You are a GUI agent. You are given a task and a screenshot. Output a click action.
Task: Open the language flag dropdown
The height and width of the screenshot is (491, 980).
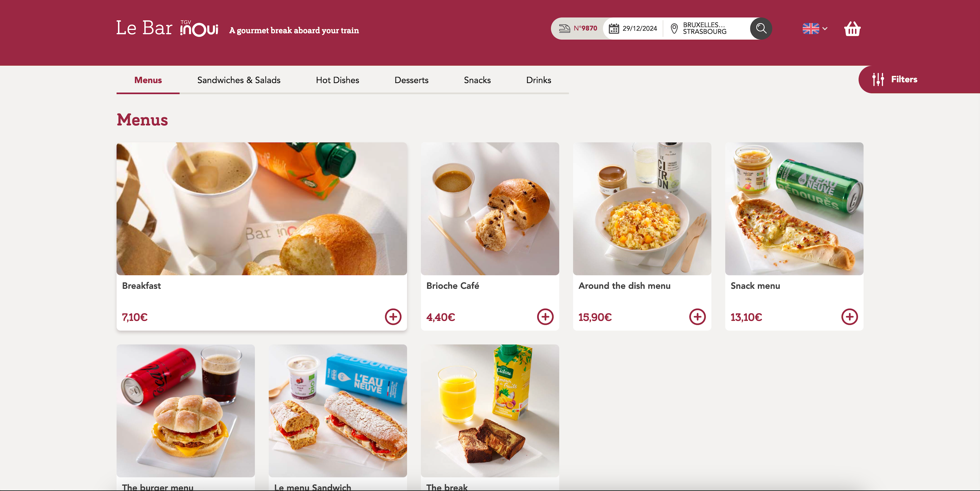[815, 29]
